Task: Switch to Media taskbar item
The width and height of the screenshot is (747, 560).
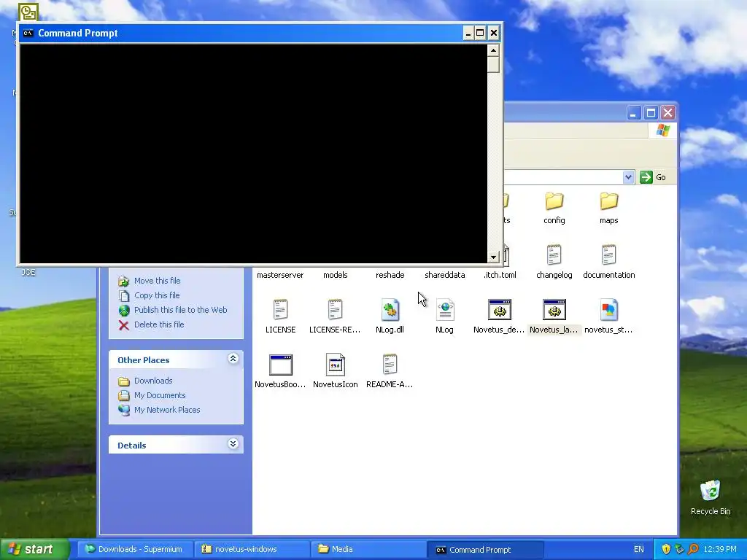Action: click(x=368, y=549)
